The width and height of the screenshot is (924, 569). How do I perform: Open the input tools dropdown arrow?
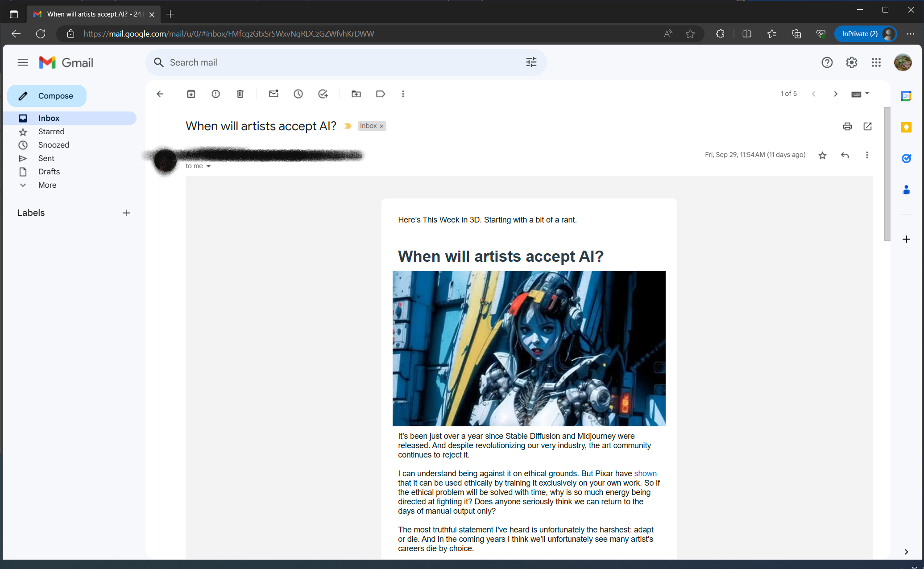867,94
